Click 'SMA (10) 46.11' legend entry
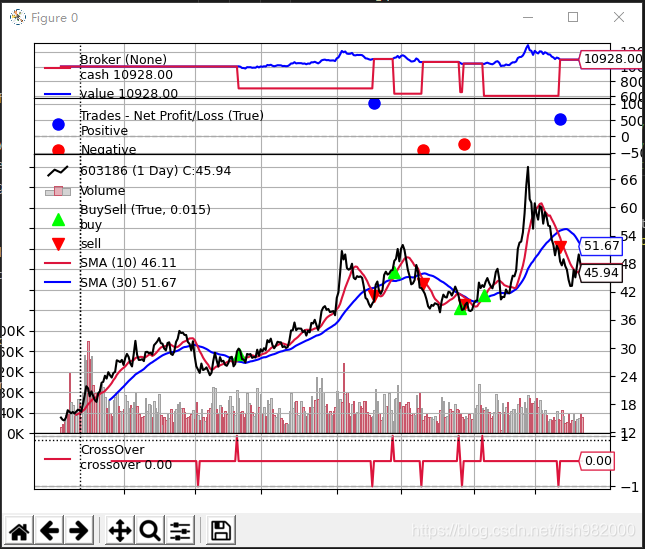Viewport: 645px width, 549px height. tap(128, 263)
